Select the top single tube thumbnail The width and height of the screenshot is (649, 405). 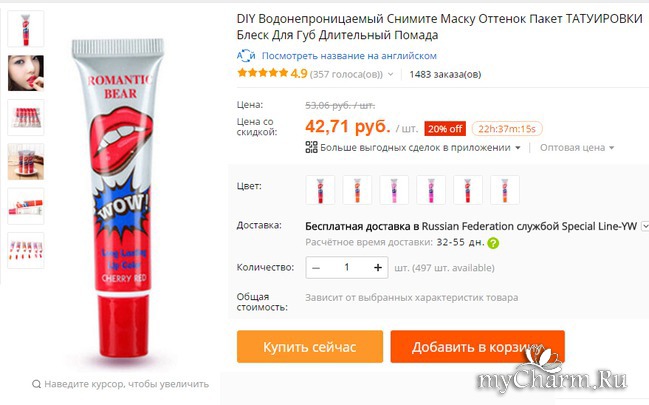click(x=26, y=29)
